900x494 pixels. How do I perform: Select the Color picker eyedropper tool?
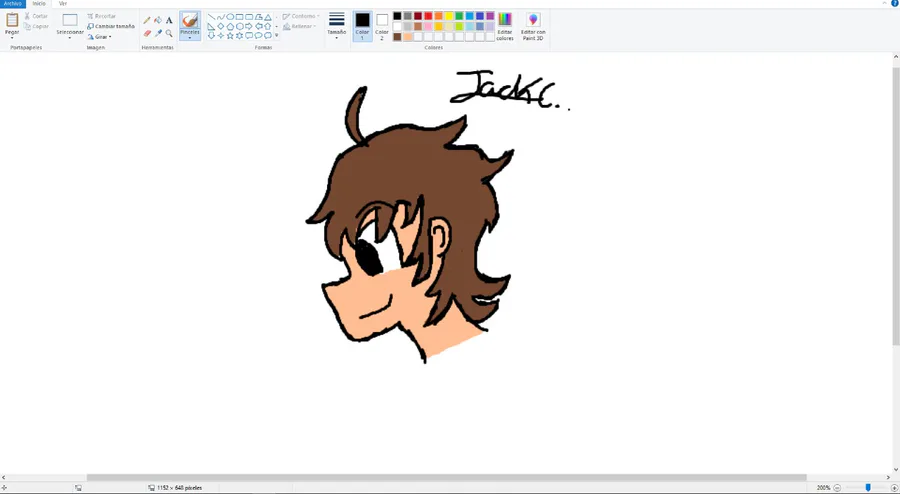point(158,33)
